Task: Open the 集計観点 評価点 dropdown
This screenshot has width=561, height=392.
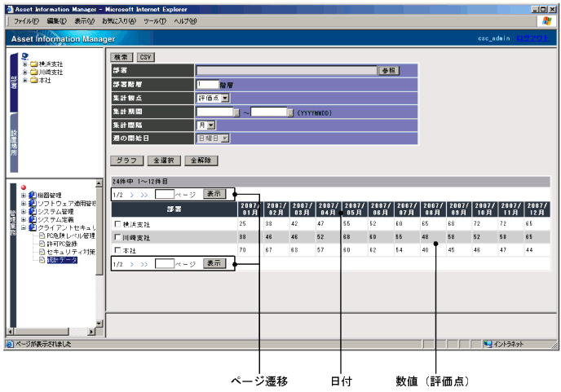Action: [x=224, y=98]
